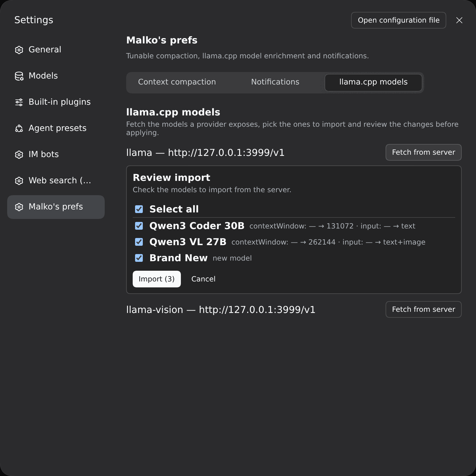Image resolution: width=476 pixels, height=476 pixels.
Task: Fetch from server for llama-vision provider
Action: tap(423, 309)
